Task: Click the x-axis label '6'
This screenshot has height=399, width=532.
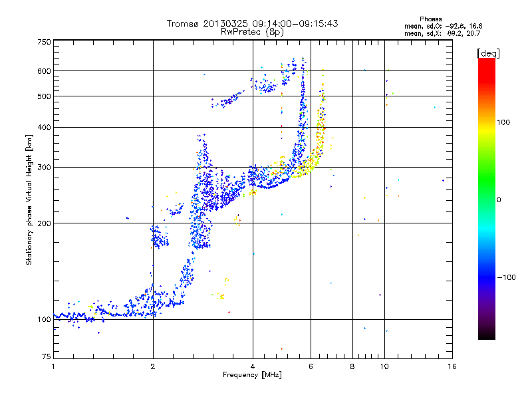Action: (x=311, y=366)
